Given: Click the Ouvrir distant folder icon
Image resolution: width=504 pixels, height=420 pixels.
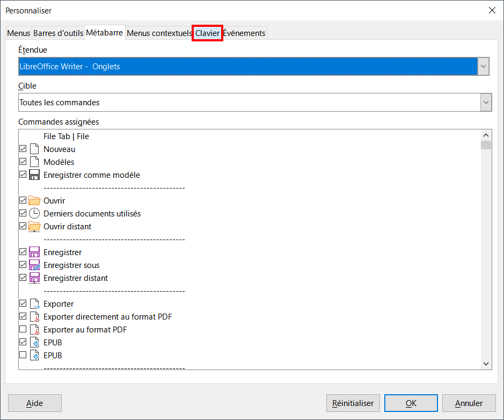Looking at the screenshot, I should tap(34, 227).
